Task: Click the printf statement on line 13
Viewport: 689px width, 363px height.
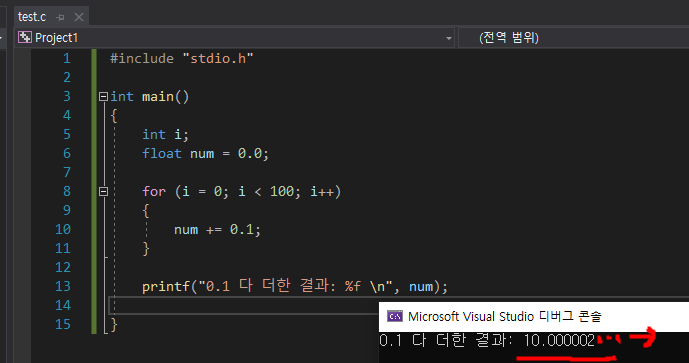Action: point(295,286)
